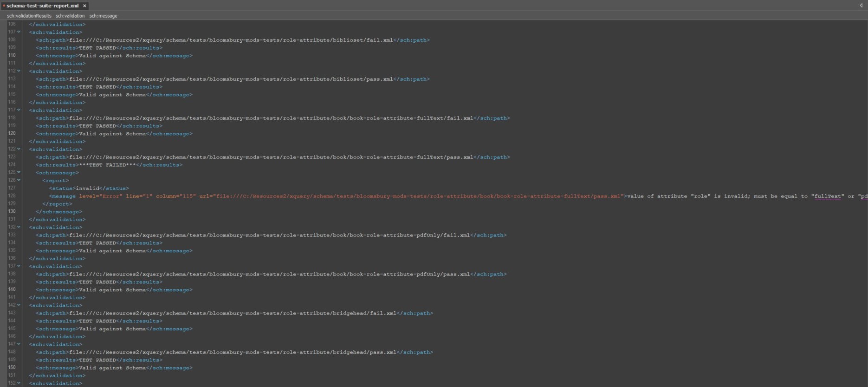Click the book-role-attribute-pdfOnly/fail.xml path
This screenshot has width=868, height=387.
click(x=270, y=235)
